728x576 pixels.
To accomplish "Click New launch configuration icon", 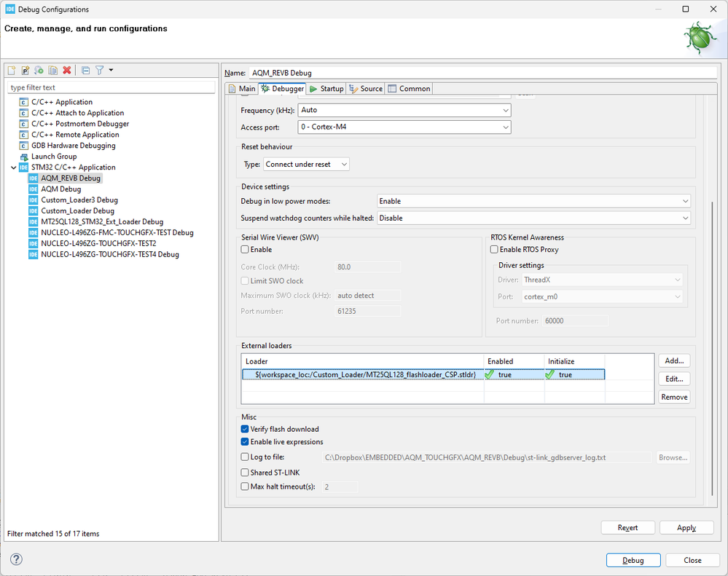I will tap(12, 70).
